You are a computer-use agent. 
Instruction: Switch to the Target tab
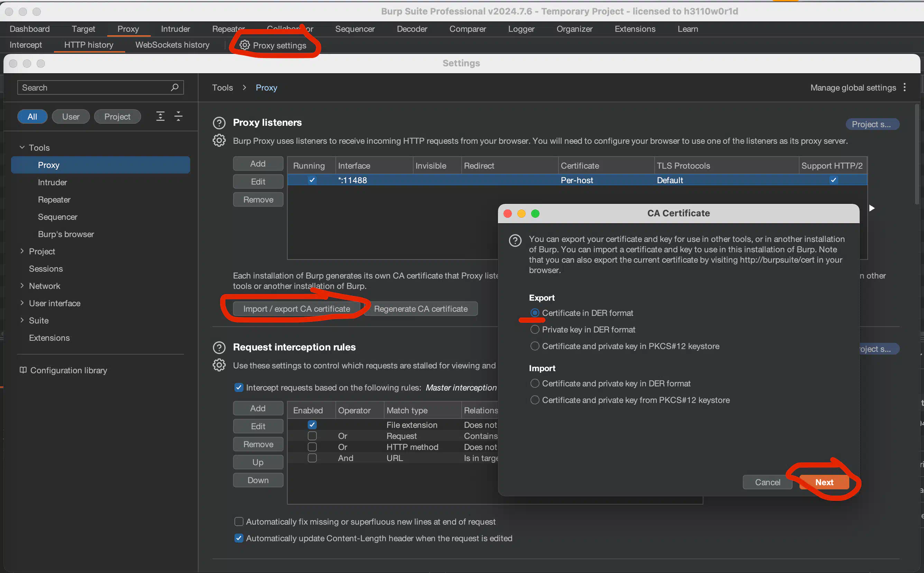tap(83, 29)
